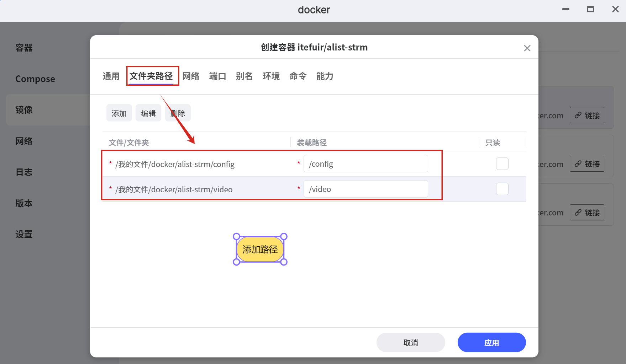Viewport: 626px width, 364px height.
Task: Click the /video mount path field
Action: (365, 189)
